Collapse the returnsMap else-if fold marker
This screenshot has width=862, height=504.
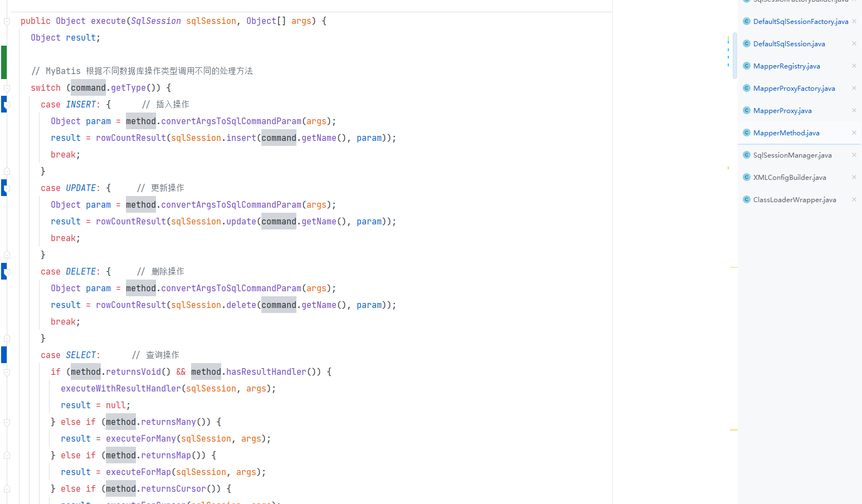coord(7,456)
